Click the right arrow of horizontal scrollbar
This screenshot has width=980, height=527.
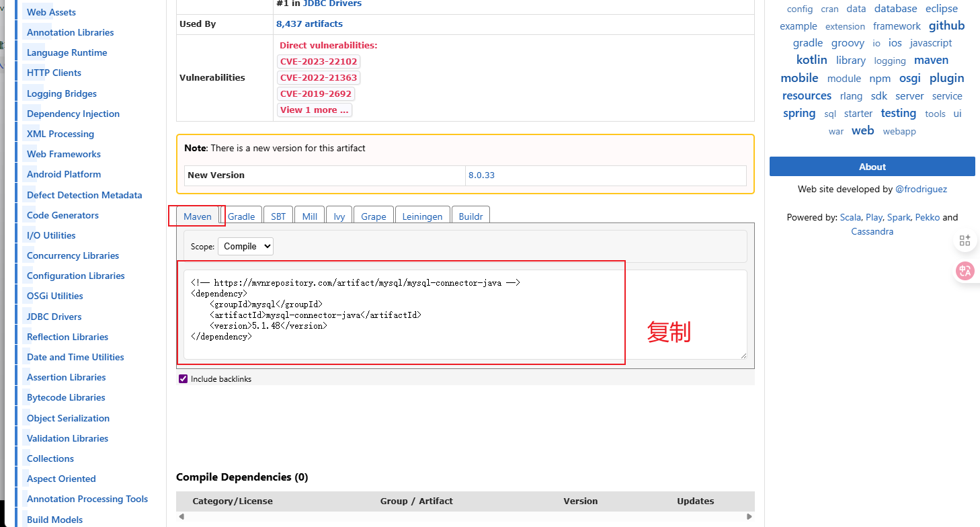click(749, 517)
